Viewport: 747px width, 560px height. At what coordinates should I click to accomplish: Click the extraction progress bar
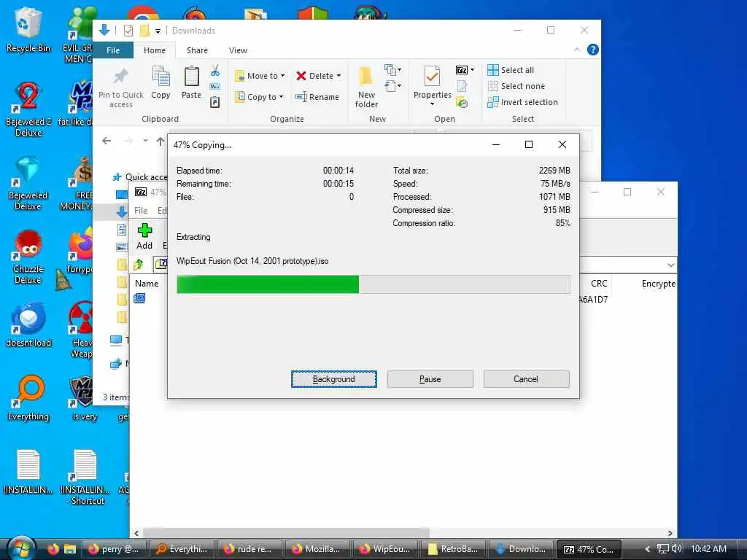[373, 284]
